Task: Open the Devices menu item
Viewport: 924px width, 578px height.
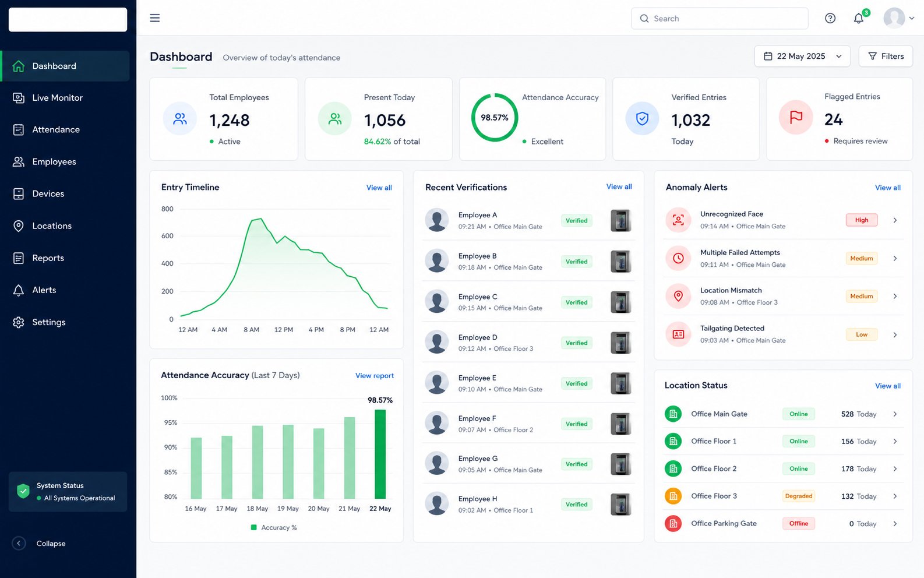Action: point(65,194)
